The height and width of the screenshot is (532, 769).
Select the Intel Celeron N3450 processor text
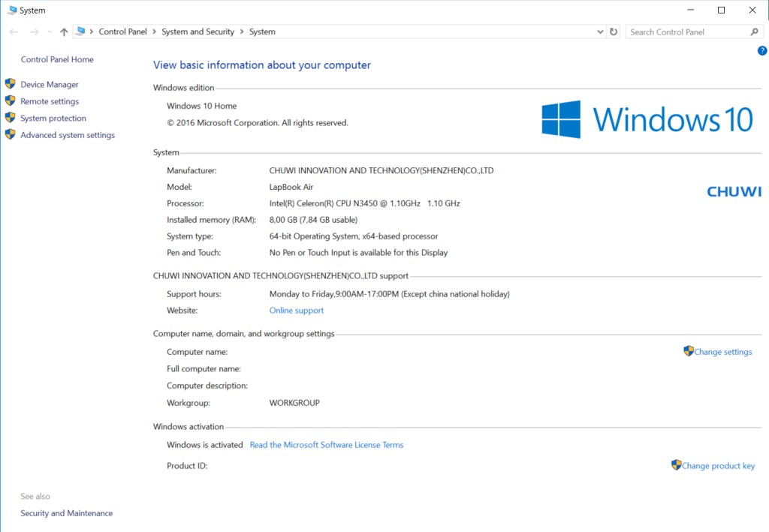(364, 203)
